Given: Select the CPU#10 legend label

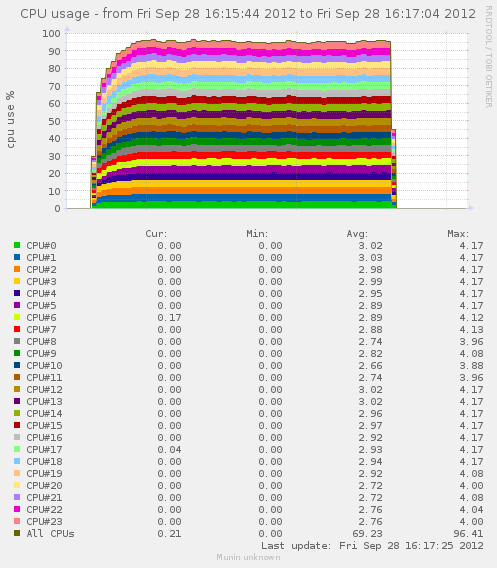Looking at the screenshot, I should (44, 366).
